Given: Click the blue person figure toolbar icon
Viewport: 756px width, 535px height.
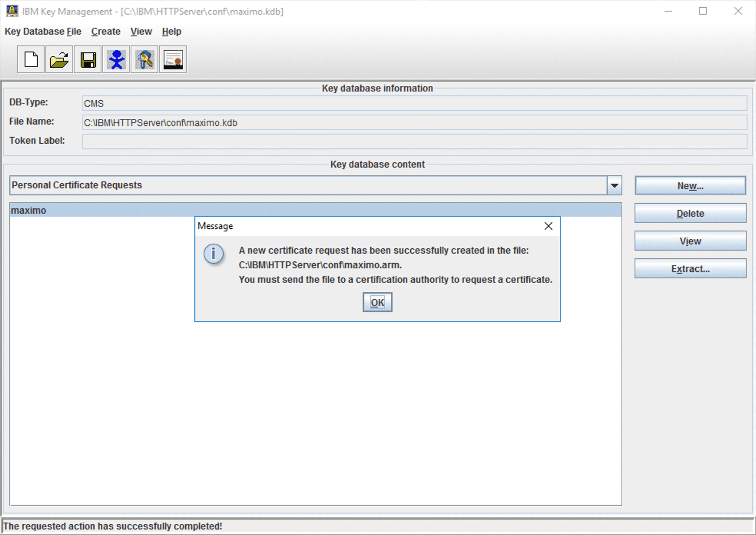Looking at the screenshot, I should tap(116, 60).
